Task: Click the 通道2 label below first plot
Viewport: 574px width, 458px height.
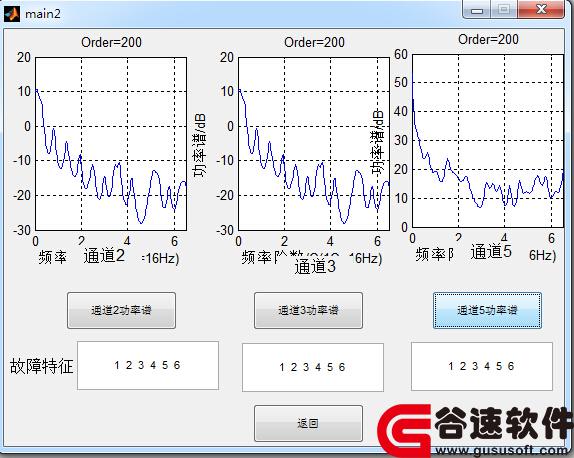Action: pyautogui.click(x=104, y=255)
